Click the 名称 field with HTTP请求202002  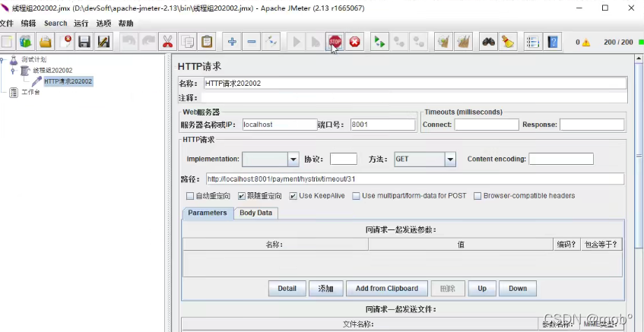415,84
